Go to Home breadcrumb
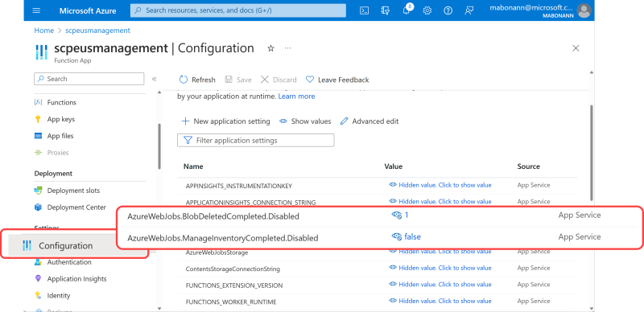644x312 pixels. tap(44, 31)
